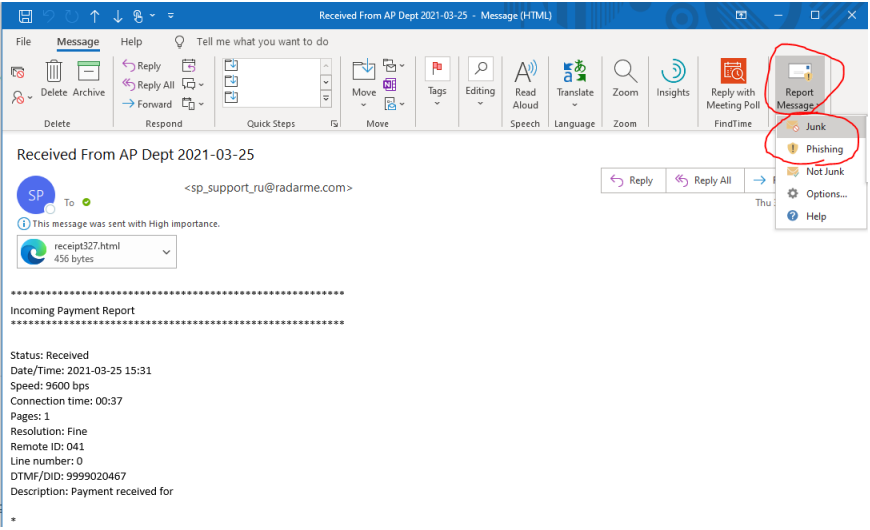The image size is (870, 530).
Task: Open Customize Quick Access Toolbar menu
Action: click(171, 16)
